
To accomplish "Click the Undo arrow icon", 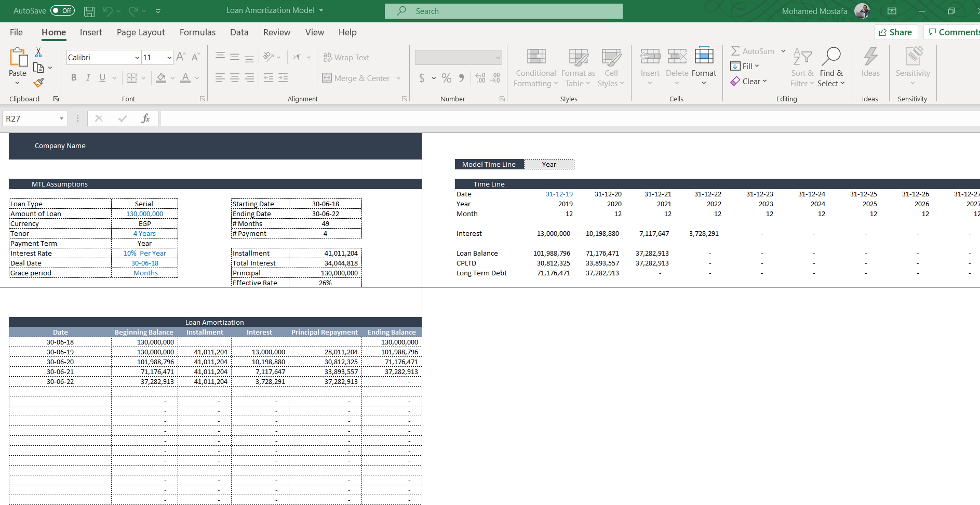I will tap(108, 11).
